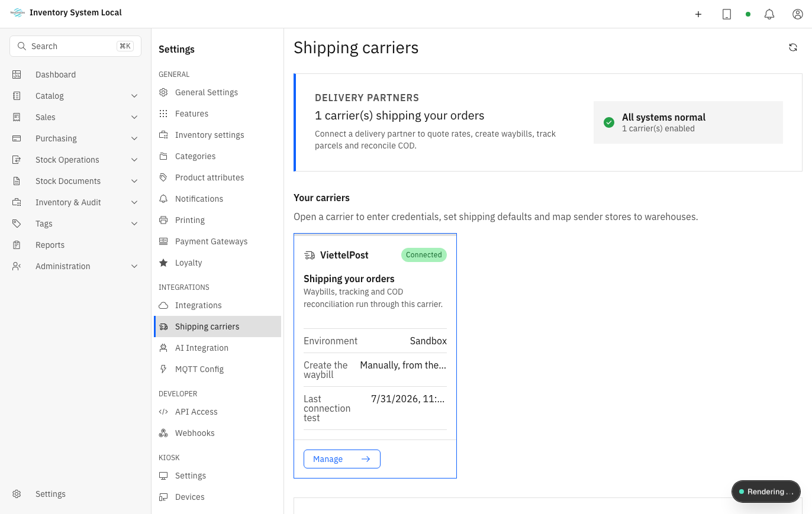Open Categories settings page
Screen dimensions: 812x514
[x=217, y=156]
